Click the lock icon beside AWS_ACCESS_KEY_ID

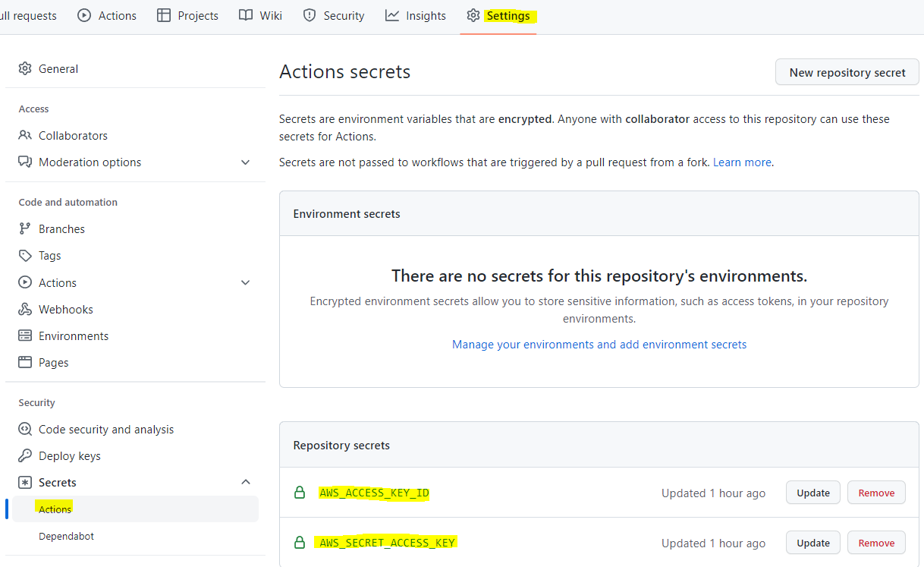click(x=300, y=493)
